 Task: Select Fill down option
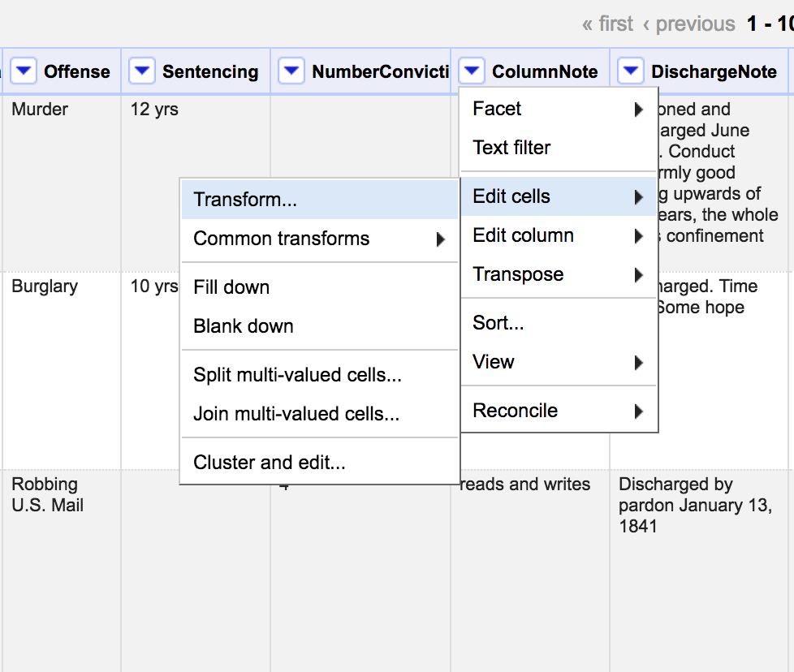(x=231, y=287)
